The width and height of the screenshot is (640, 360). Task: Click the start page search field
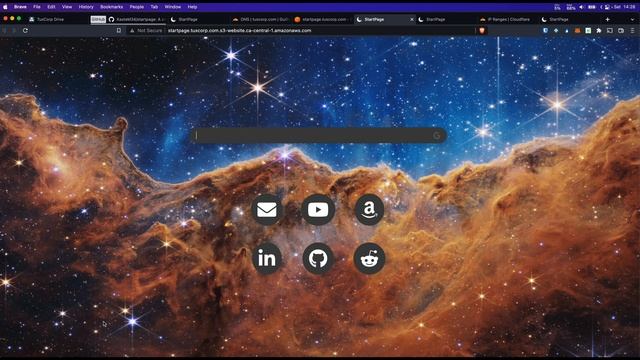pos(318,135)
